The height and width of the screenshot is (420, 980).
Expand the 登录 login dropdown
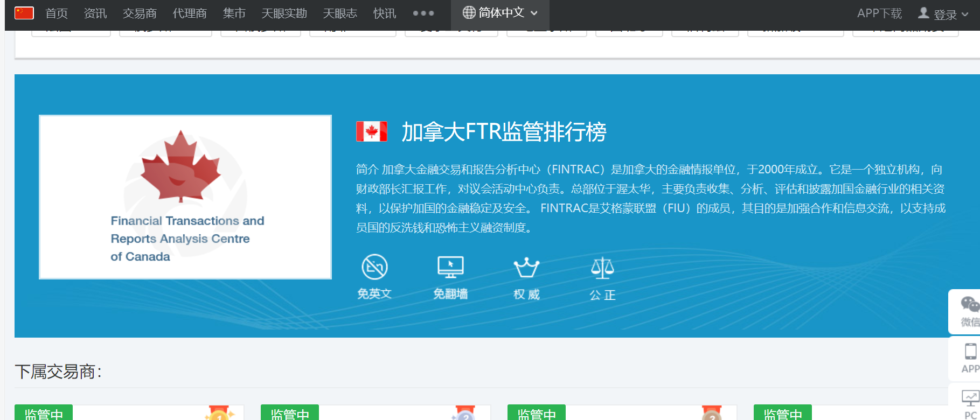944,14
